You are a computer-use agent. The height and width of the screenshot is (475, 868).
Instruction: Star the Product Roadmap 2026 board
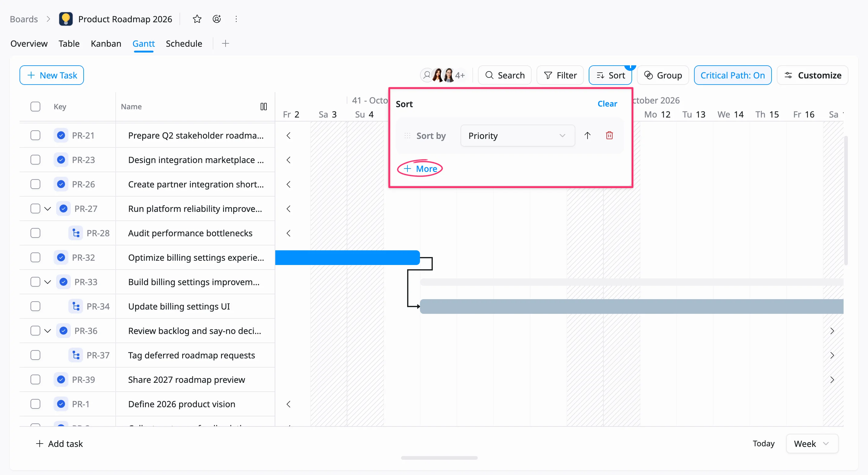[197, 19]
